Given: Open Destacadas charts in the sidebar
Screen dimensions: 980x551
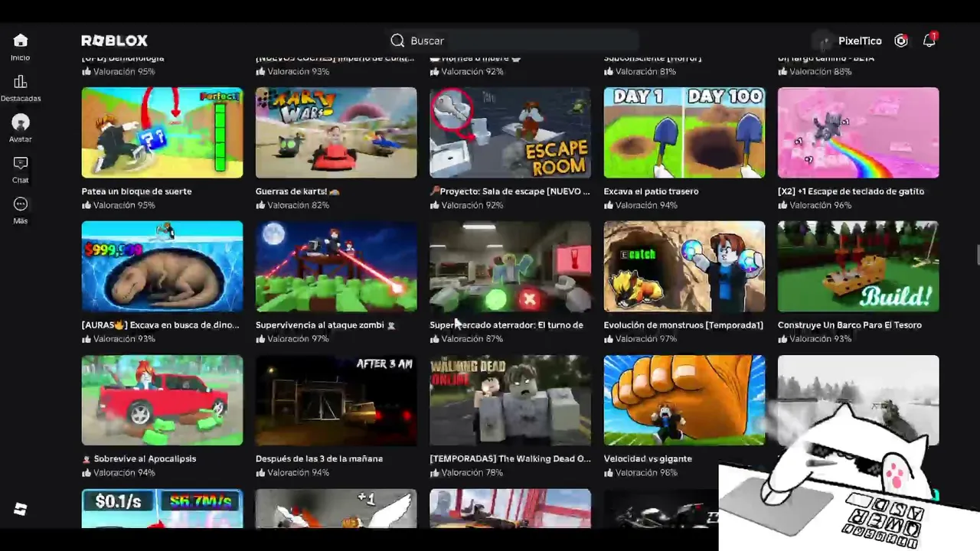Looking at the screenshot, I should tap(21, 88).
